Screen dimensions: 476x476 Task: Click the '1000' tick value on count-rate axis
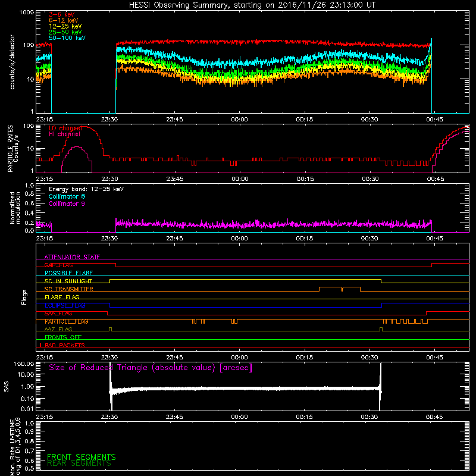(x=27, y=12)
